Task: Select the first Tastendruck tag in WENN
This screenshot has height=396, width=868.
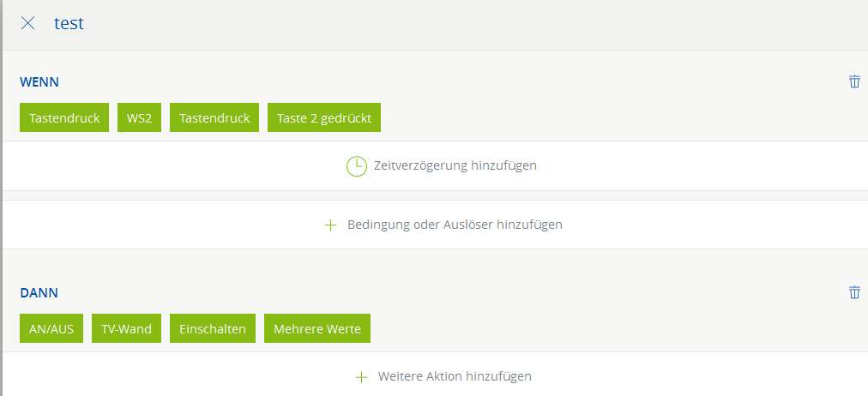Action: 64,118
